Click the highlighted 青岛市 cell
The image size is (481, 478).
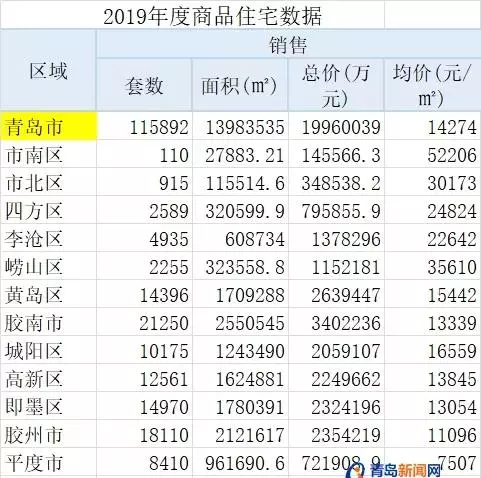pyautogui.click(x=48, y=126)
